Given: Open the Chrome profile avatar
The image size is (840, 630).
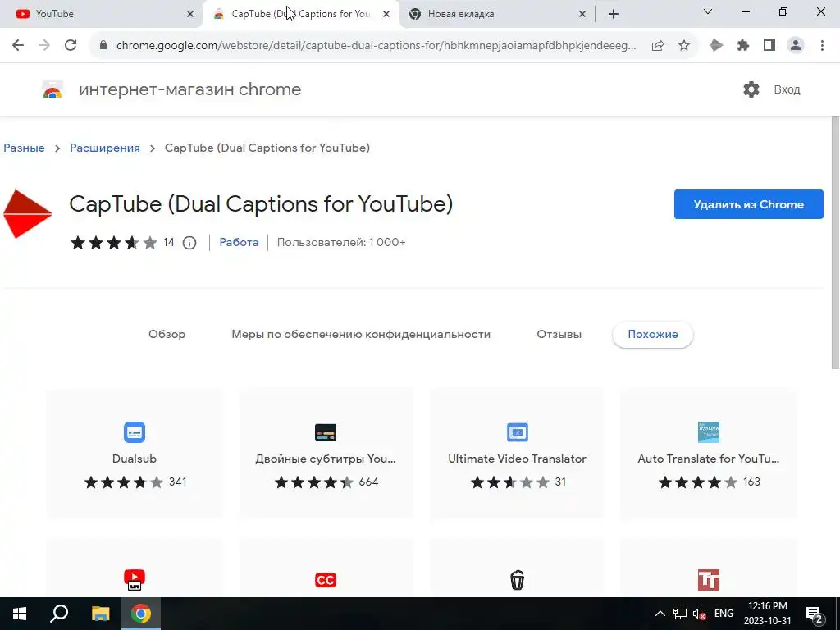Looking at the screenshot, I should tap(796, 46).
